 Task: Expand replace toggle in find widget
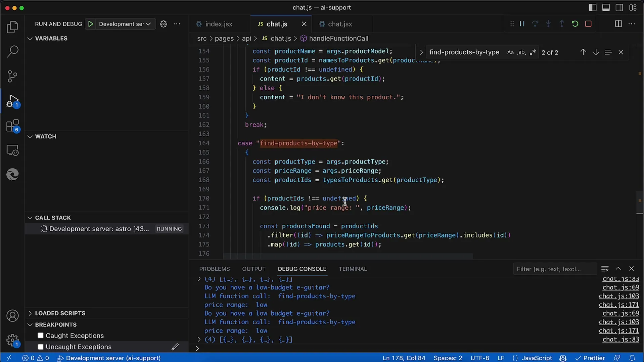click(x=421, y=52)
